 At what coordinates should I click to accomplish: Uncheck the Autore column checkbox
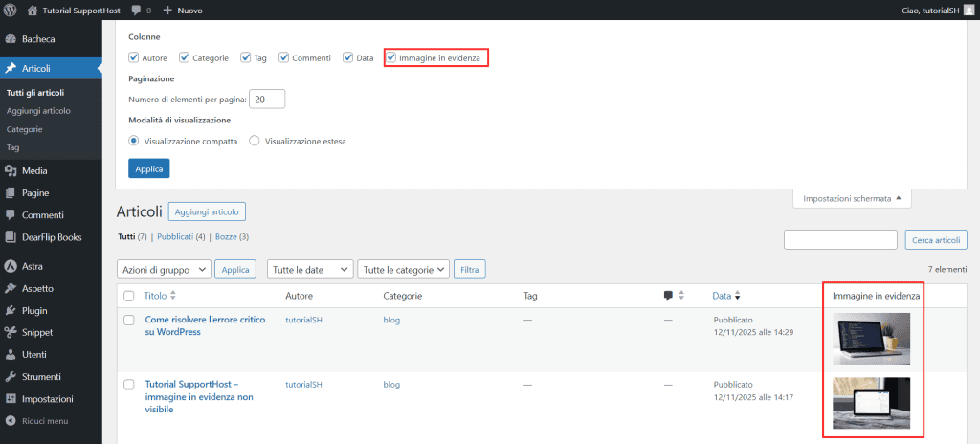(133, 57)
